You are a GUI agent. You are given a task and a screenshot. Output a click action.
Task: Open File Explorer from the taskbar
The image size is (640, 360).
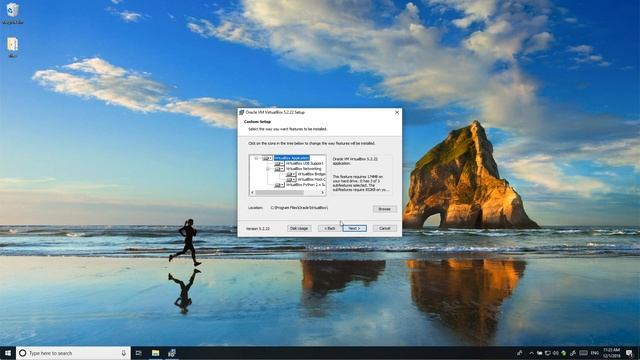pos(156,353)
